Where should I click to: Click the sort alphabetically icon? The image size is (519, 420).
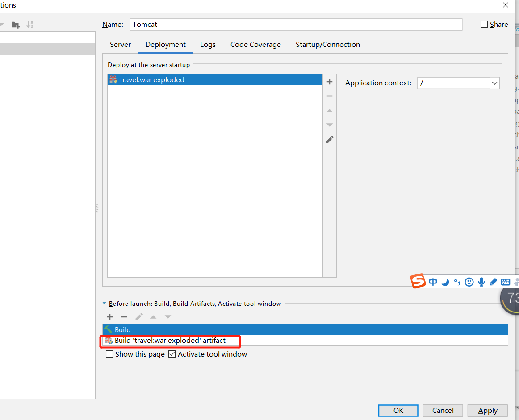click(x=30, y=25)
